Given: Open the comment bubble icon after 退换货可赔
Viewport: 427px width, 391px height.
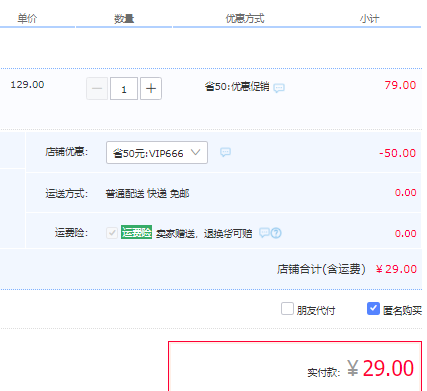Looking at the screenshot, I should point(264,233).
